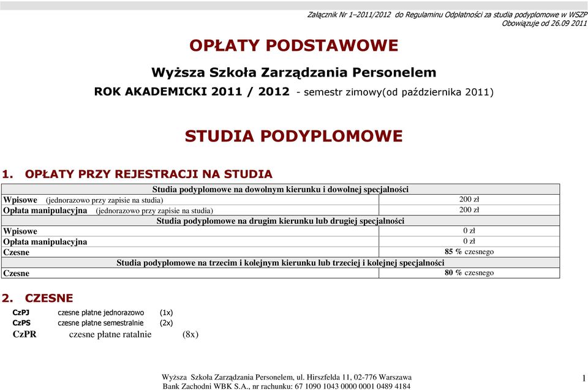
Task: Click the heading "STUDIA PODYPLOMOWE"
Action: coord(293,136)
